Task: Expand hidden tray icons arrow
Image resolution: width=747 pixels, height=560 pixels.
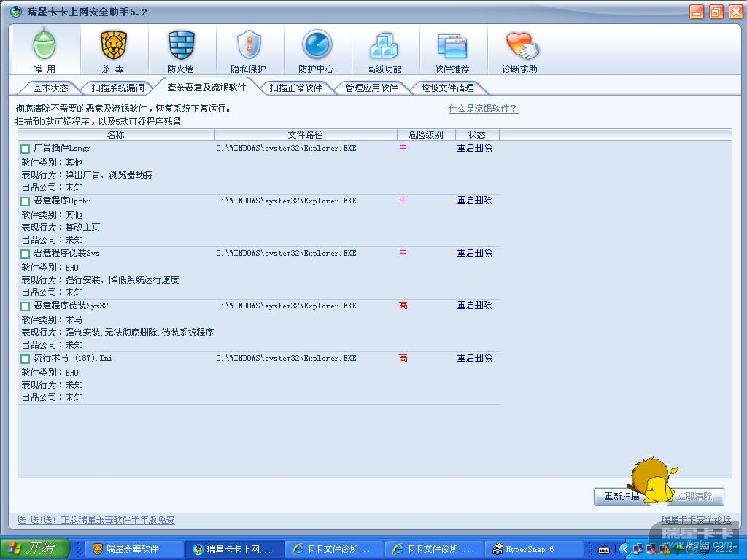Action: pos(625,550)
